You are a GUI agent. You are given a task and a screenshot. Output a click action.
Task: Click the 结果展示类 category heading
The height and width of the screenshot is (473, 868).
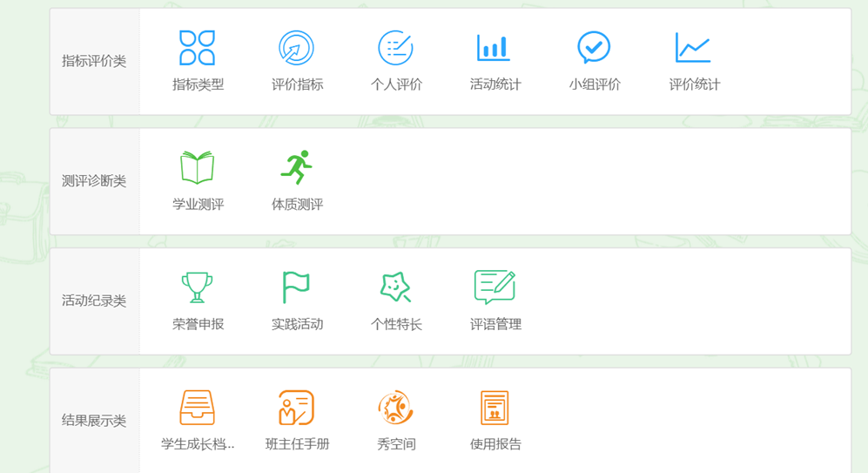(94, 421)
